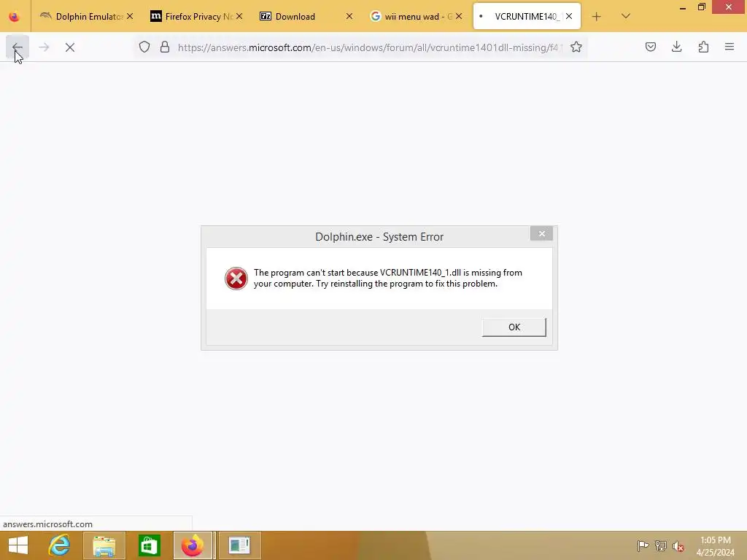This screenshot has height=560, width=747.
Task: Click the last open-window taskbar icon
Action: 239,545
